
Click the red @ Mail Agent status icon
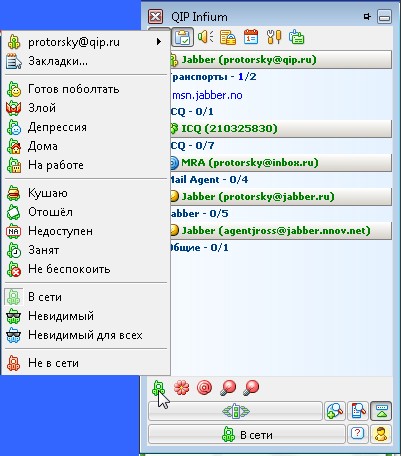tap(204, 388)
